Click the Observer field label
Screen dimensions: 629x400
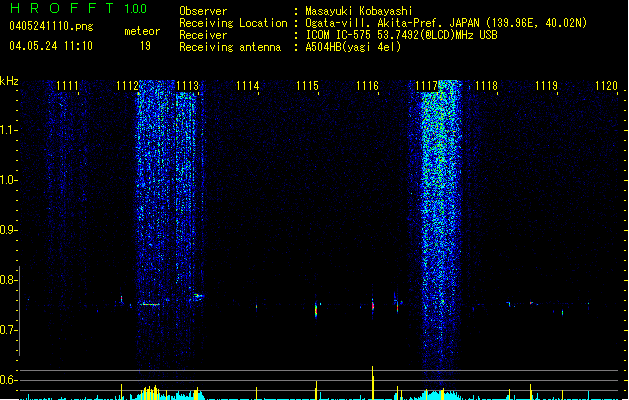tap(203, 11)
